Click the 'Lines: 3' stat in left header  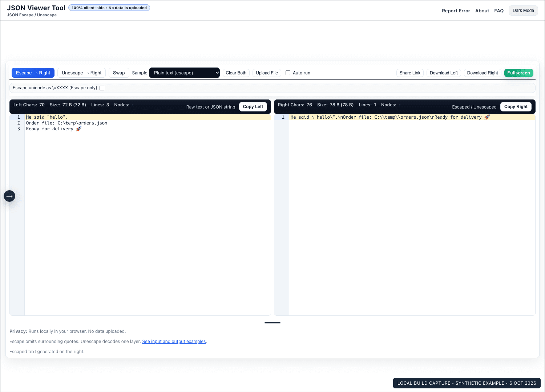tap(100, 105)
